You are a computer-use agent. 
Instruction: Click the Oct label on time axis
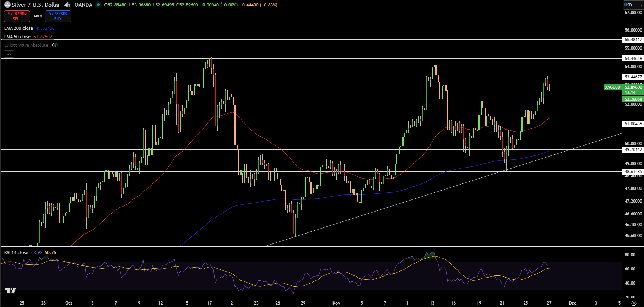69,303
